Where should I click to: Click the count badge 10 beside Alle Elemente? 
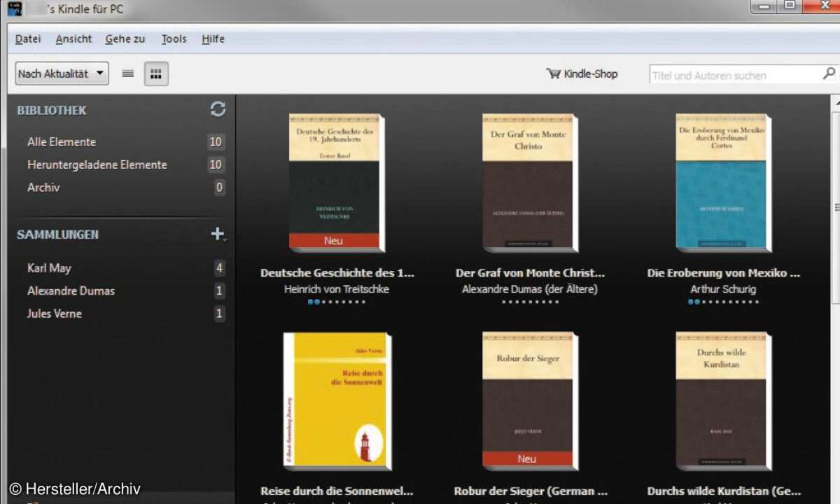click(216, 142)
